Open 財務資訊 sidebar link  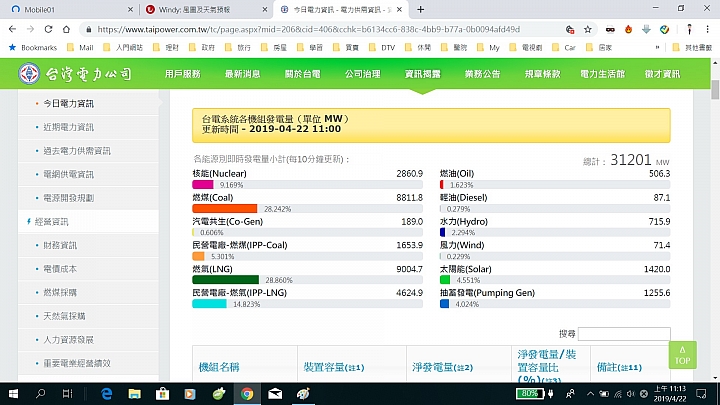click(60, 246)
